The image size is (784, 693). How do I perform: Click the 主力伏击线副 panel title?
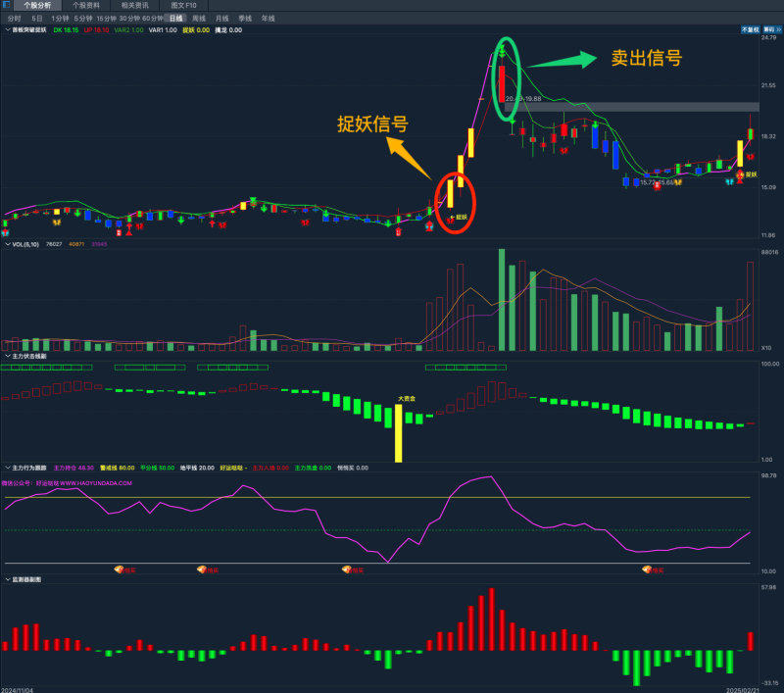coord(29,356)
